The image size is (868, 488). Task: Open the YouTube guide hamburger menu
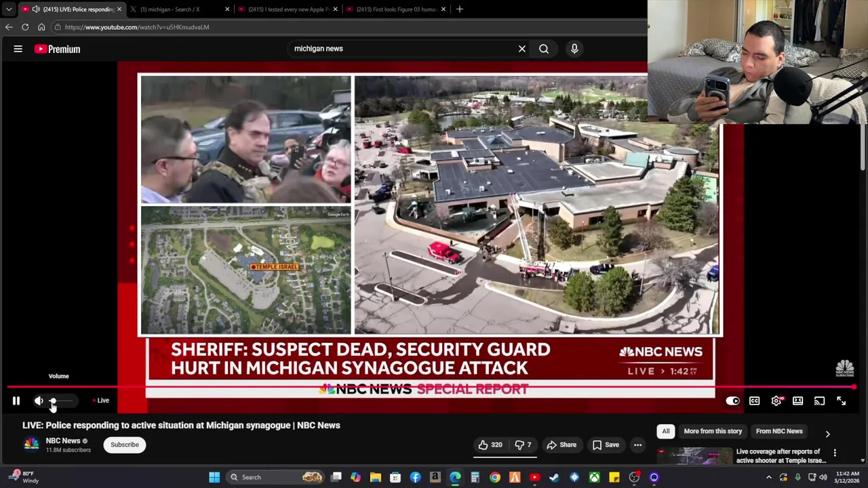(18, 49)
